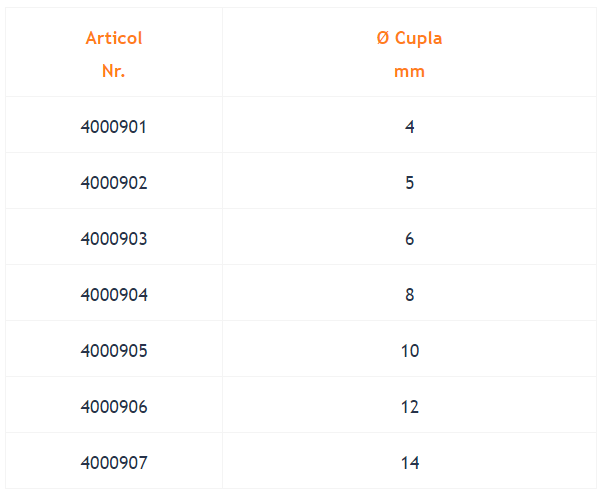Click the 4 mm coupling value
Viewport: 606px width, 496px height.
410,127
